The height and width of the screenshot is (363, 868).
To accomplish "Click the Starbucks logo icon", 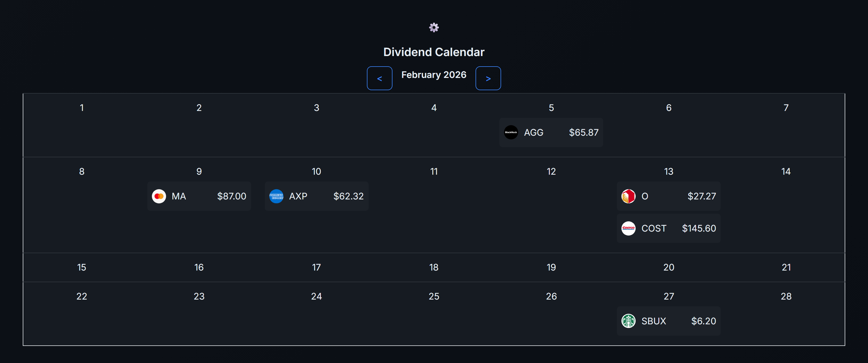I will (x=628, y=321).
